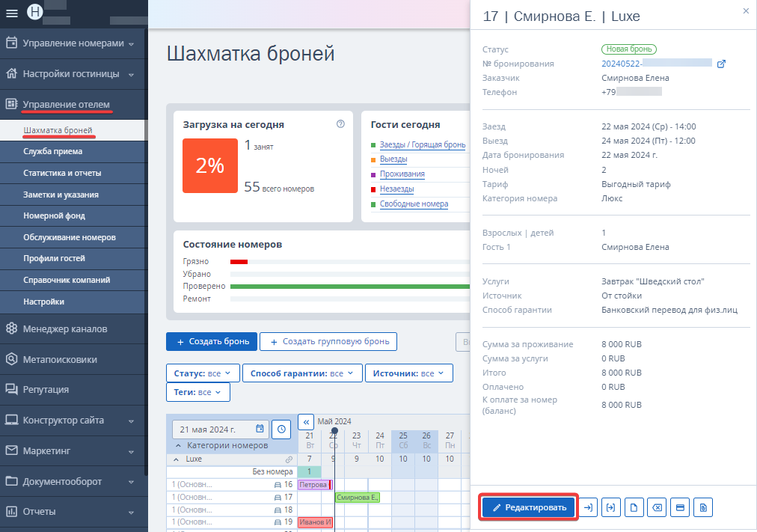Open the calendar picker in date field

tap(260, 429)
